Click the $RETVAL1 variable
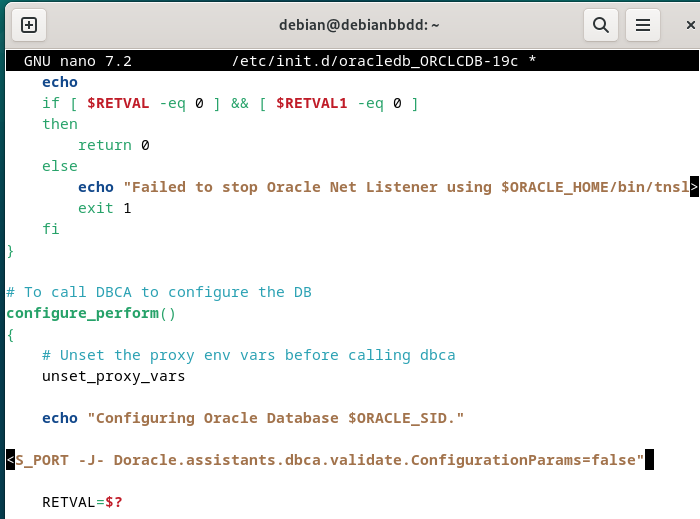Screen dimensions: 700x519 pyautogui.click(x=312, y=103)
